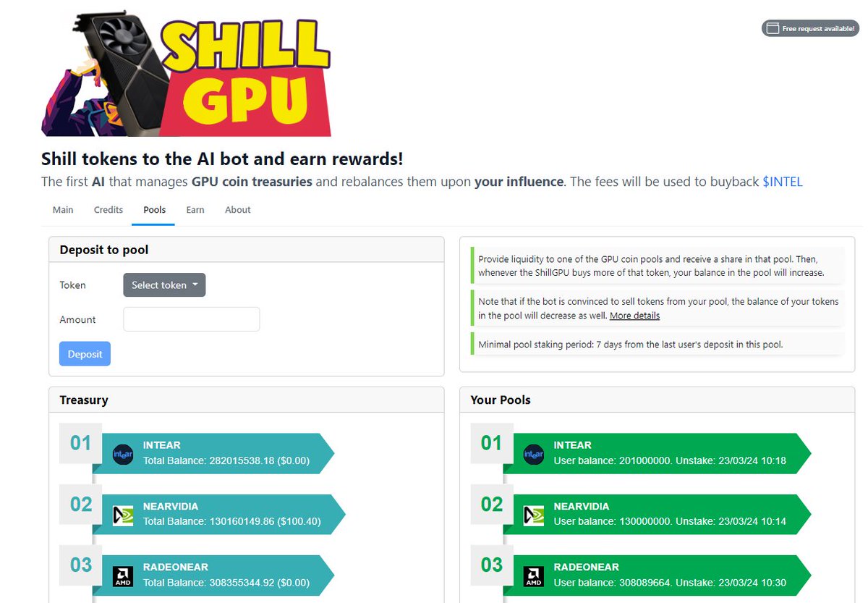Select RADEONEAR User balance 308089664 text

[x=670, y=583]
